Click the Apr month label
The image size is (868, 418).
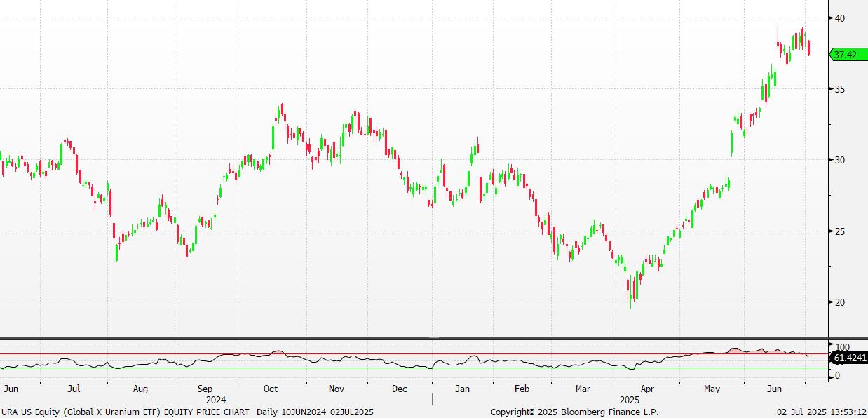click(647, 389)
